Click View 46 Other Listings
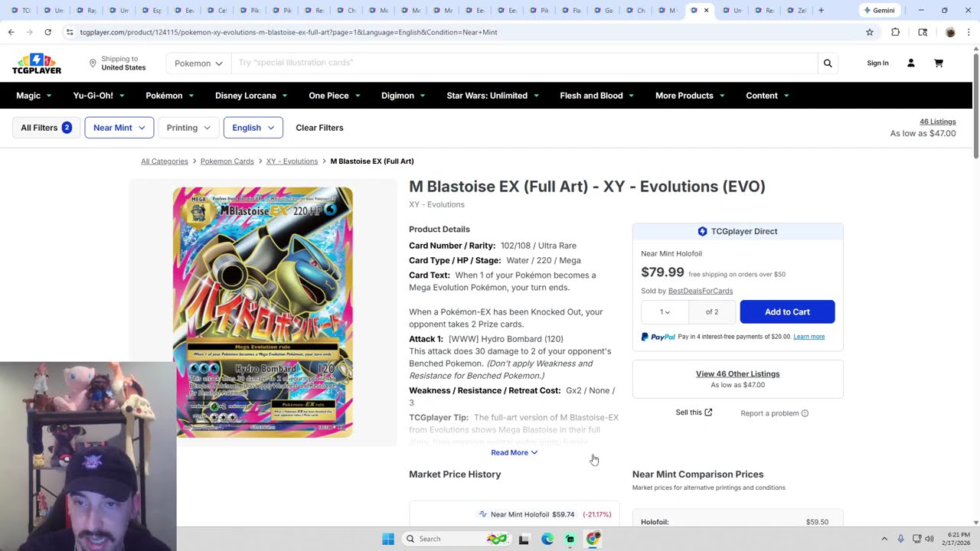Viewport: 980px width, 551px height. pos(737,374)
